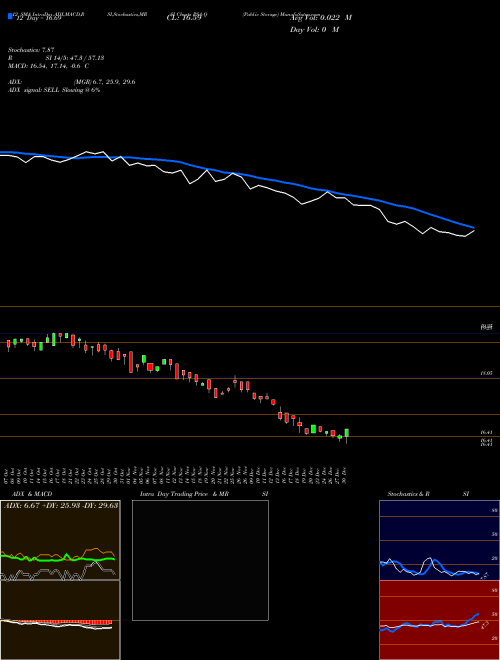Click the blue 12 Day SMA legend square
This screenshot has height=660, width=500.
pyautogui.click(x=11, y=16)
